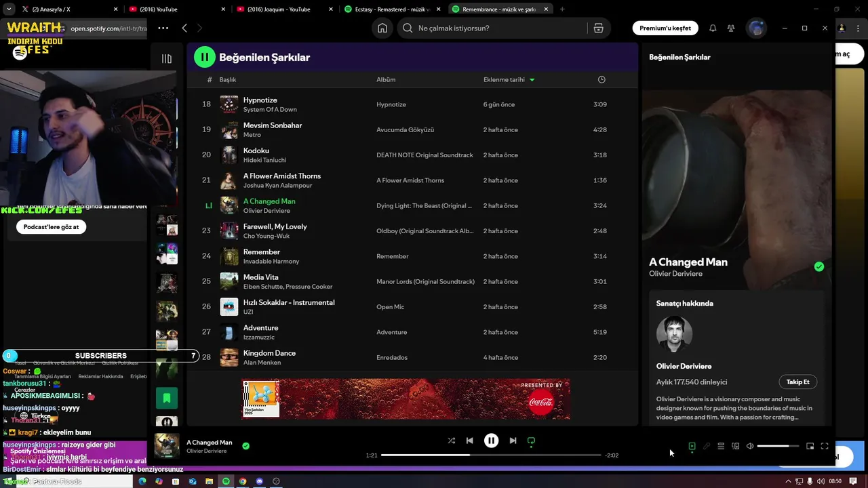The height and width of the screenshot is (488, 868).
Task: Open File Explorer from the taskbar
Action: (209, 481)
